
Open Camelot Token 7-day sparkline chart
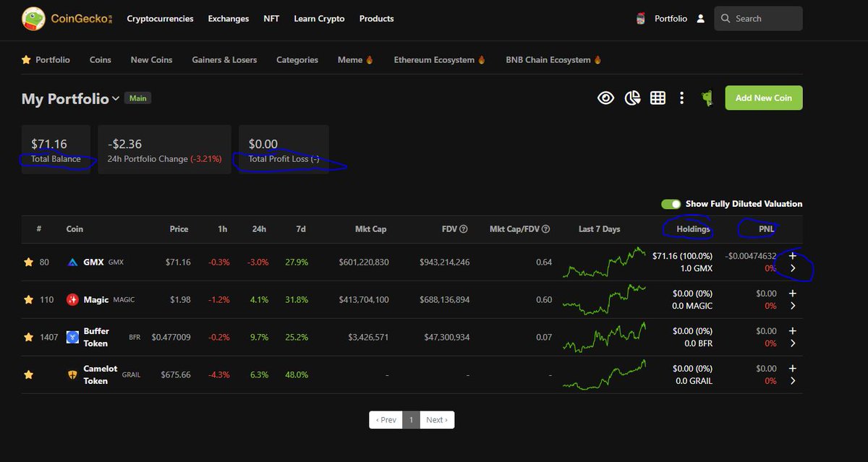[605, 375]
